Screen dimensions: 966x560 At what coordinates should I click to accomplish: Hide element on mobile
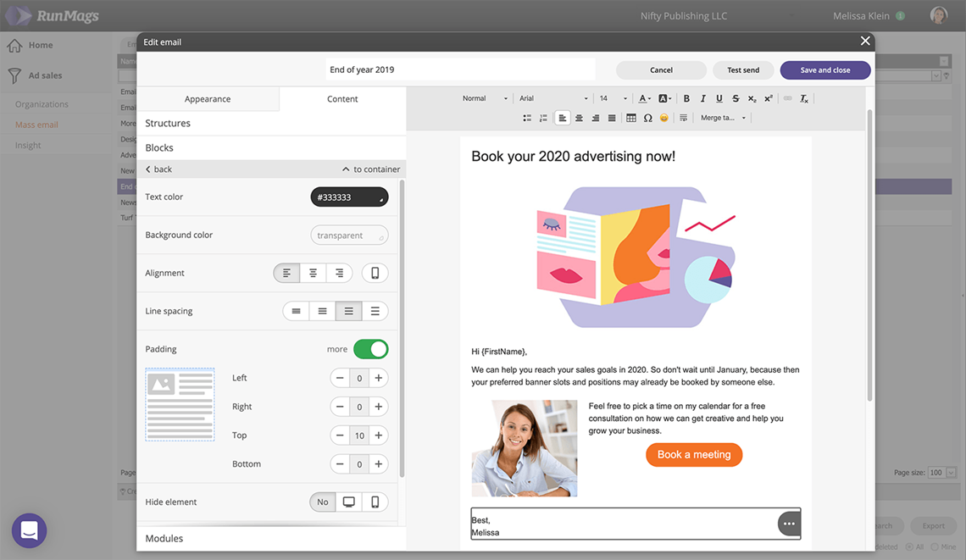point(375,502)
